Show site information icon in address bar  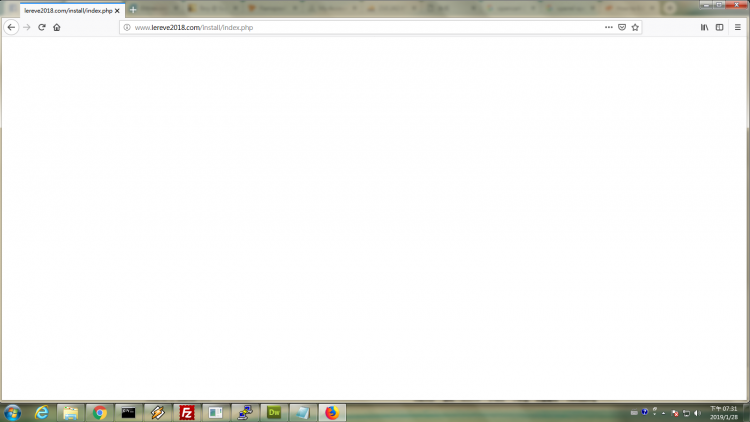click(127, 27)
